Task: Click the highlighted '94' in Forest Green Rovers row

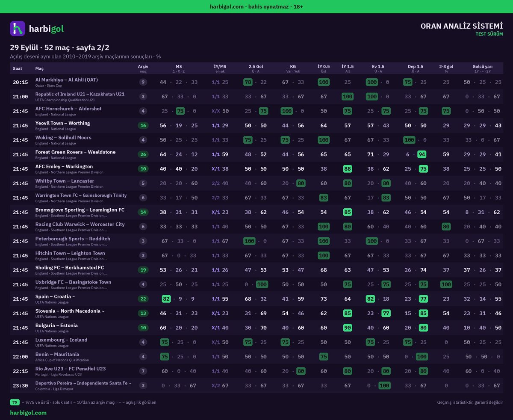Action: pos(422,154)
